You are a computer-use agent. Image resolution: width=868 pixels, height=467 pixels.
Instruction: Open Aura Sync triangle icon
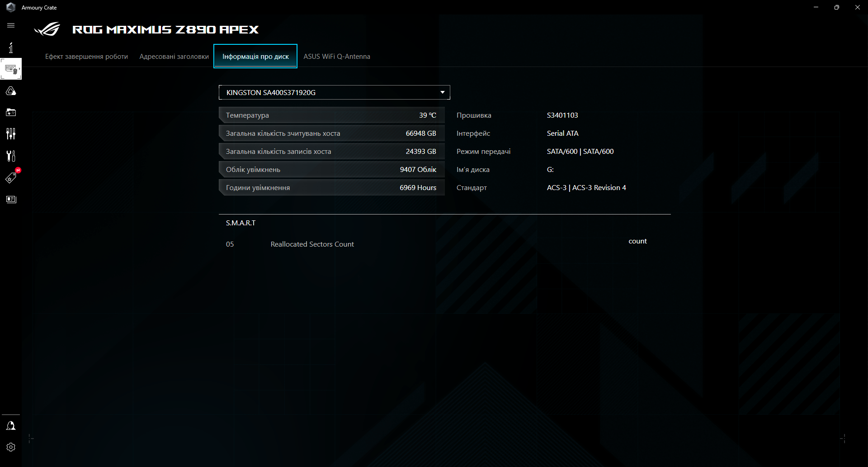click(x=11, y=91)
